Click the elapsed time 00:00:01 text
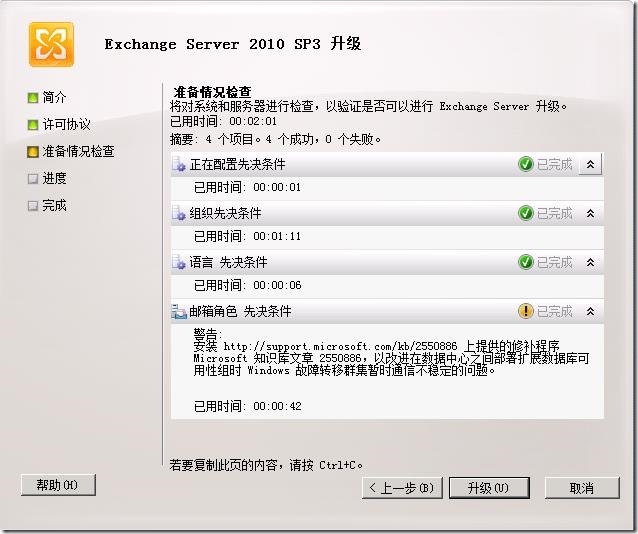638x534 pixels. tap(277, 187)
